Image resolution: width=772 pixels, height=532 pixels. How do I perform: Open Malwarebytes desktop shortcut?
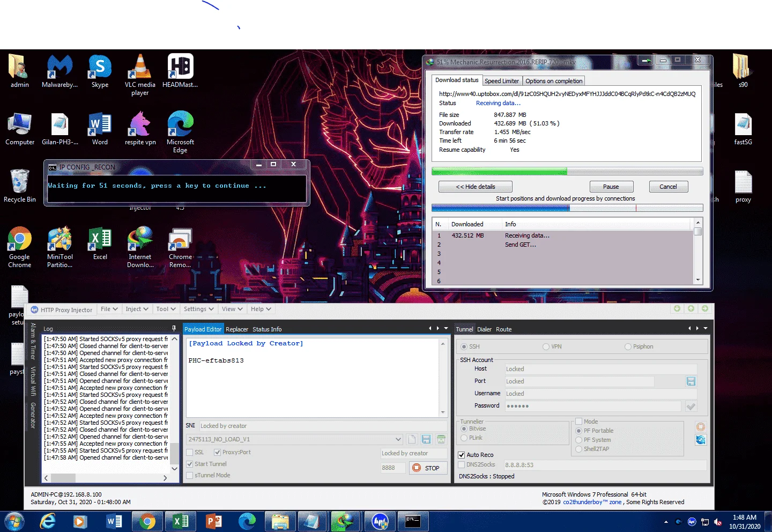point(60,71)
